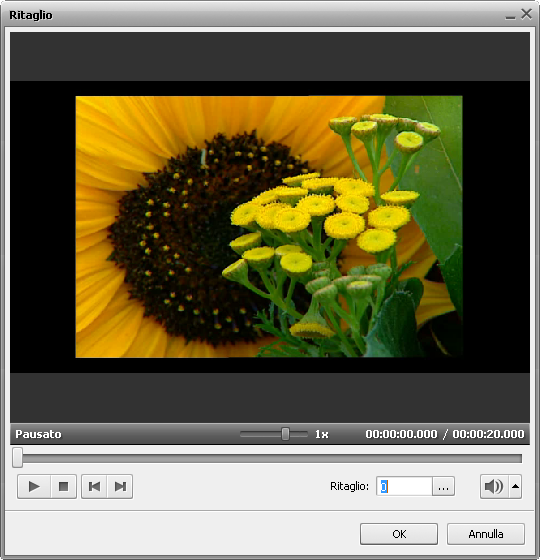Focus the Ritaglio value input field
This screenshot has width=540, height=560.
click(404, 486)
